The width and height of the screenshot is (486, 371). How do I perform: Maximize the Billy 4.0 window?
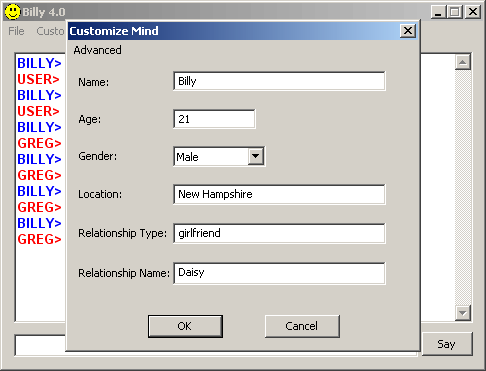pos(455,12)
